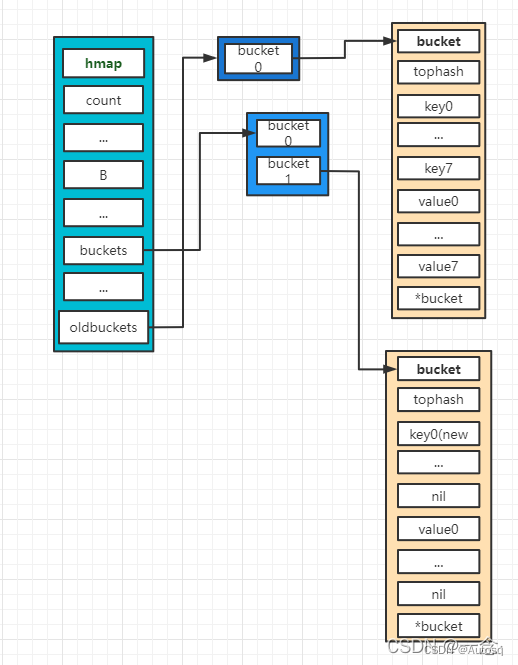Viewport: 518px width, 665px height.
Task: Select the key0(new box
Action: (439, 434)
